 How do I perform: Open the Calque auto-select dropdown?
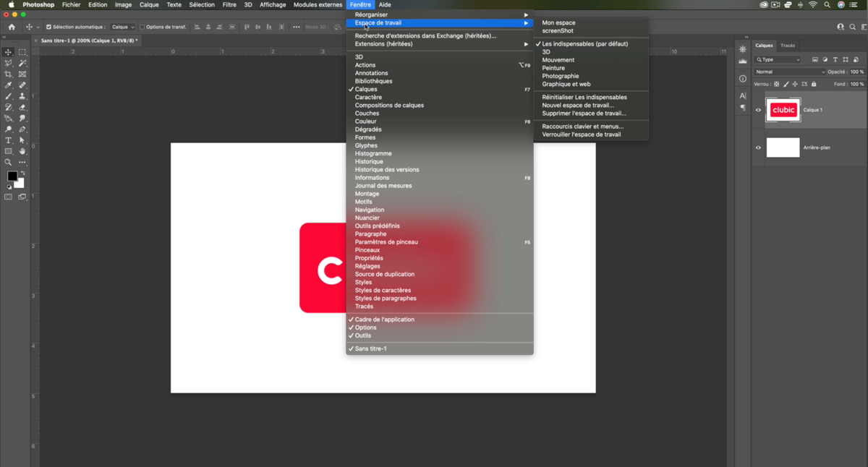[x=123, y=27]
